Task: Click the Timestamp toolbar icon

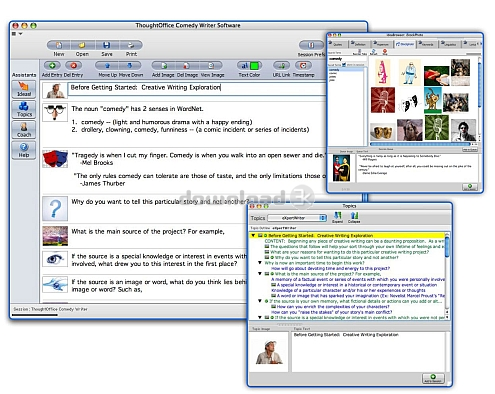Action: (x=303, y=66)
